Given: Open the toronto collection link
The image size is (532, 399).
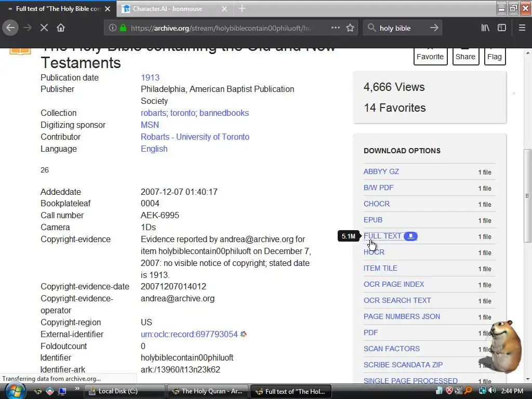Looking at the screenshot, I should point(183,113).
